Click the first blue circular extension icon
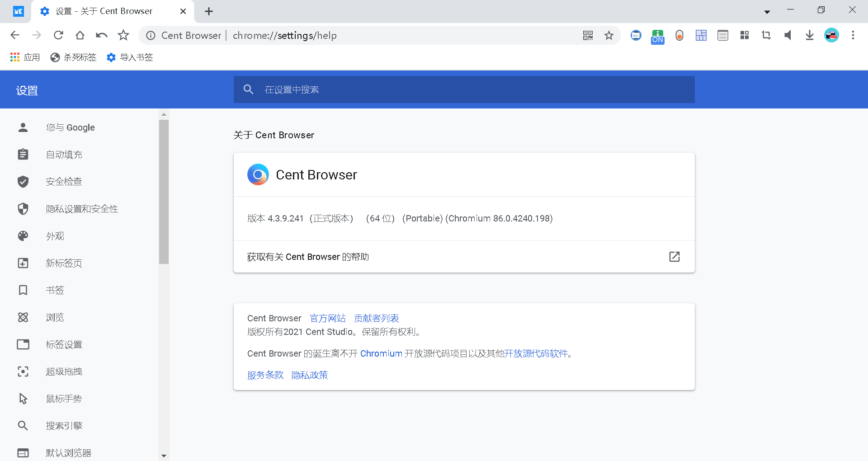Viewport: 868px width, 461px height. [x=636, y=35]
